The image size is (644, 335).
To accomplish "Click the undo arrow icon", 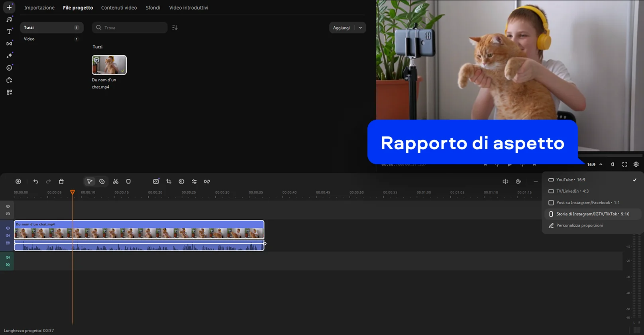I will (36, 181).
